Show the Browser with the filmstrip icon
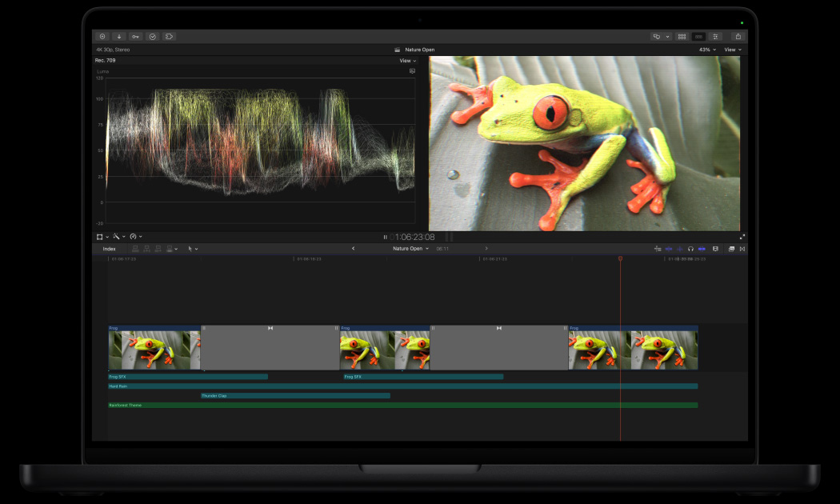This screenshot has height=504, width=840. click(x=682, y=36)
